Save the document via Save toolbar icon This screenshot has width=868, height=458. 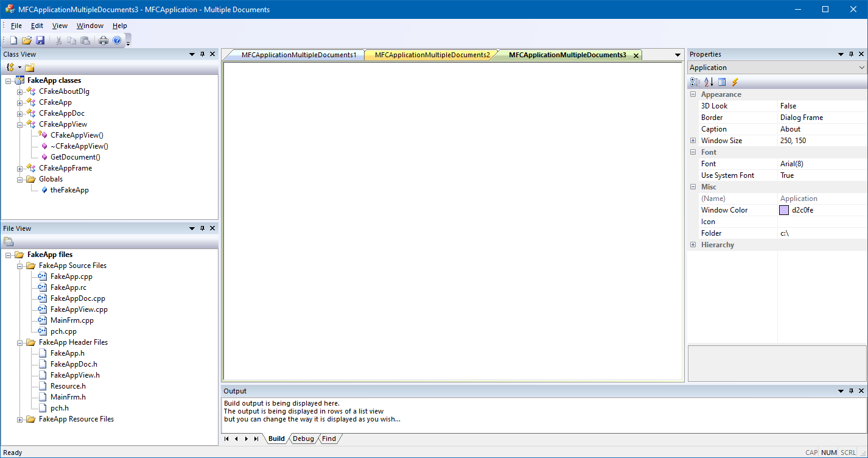(40, 40)
